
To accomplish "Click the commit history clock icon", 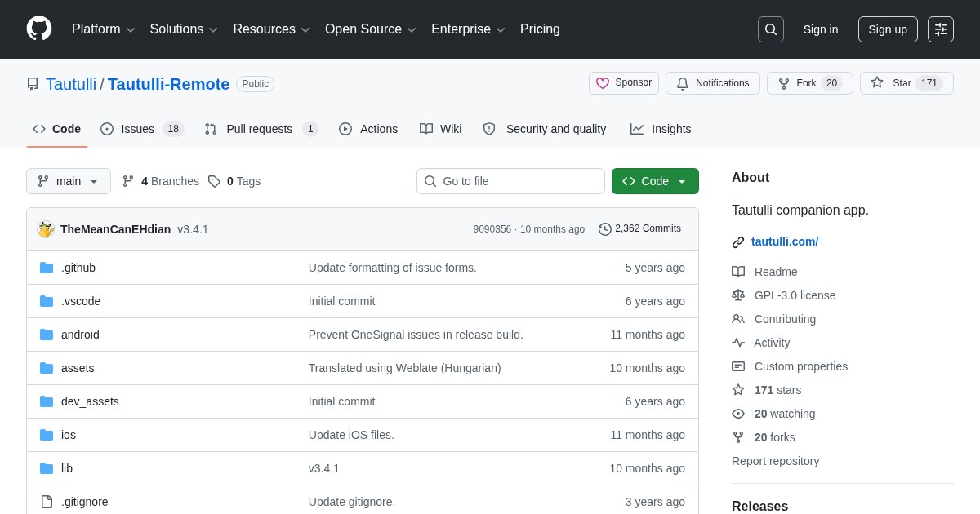I will 605,229.
